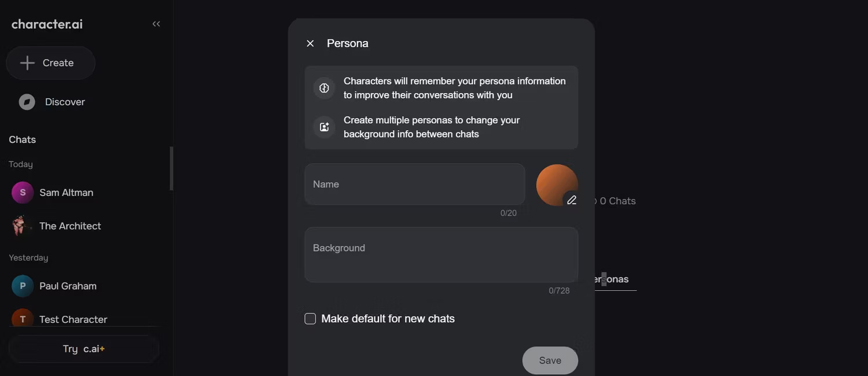Click the sidebar scrollbar
This screenshot has height=376, width=868.
pyautogui.click(x=172, y=168)
